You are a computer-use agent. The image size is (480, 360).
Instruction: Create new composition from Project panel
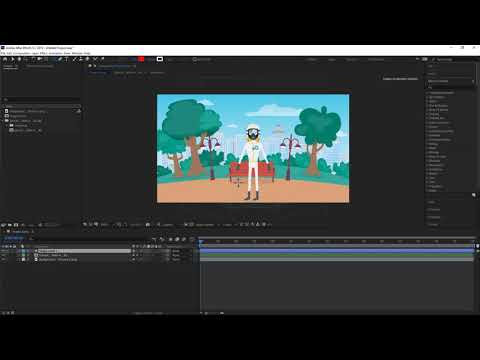16,225
